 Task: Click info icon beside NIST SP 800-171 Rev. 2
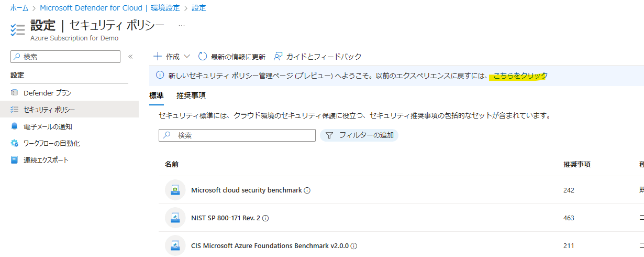pos(265,218)
